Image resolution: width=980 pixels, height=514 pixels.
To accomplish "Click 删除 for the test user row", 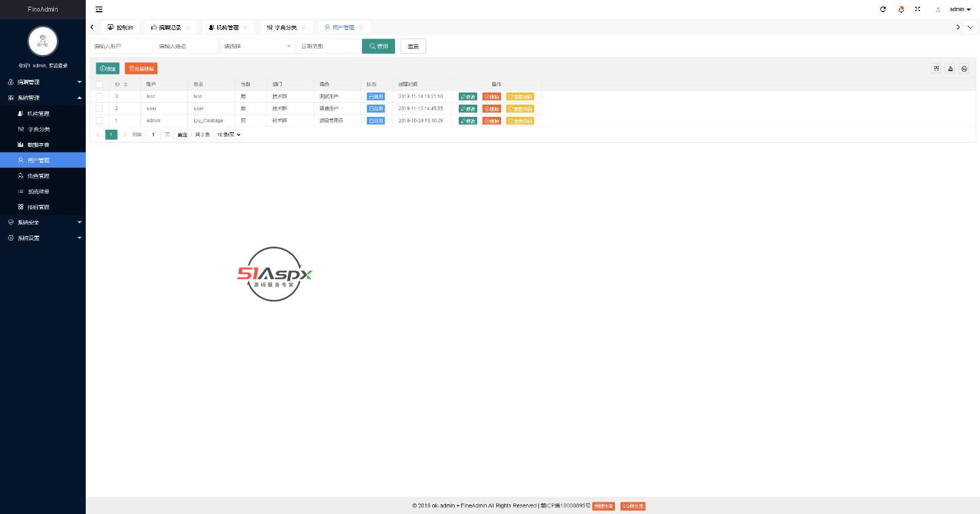I will [492, 97].
